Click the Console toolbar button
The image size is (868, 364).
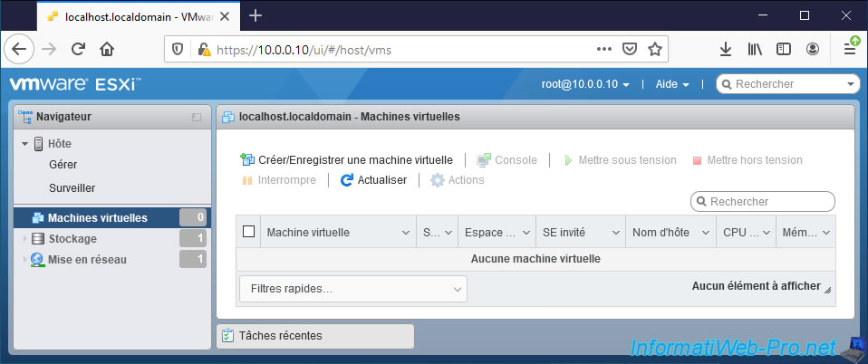[506, 160]
